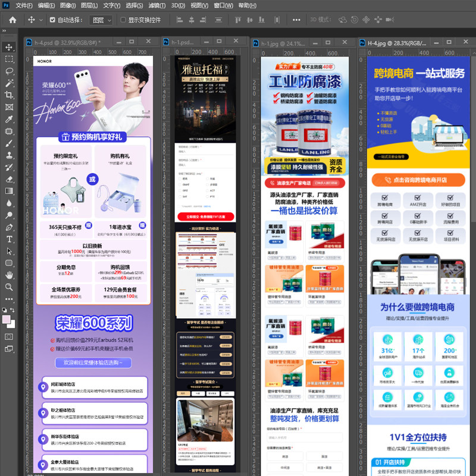476x476 pixels.
Task: Select the Rounded Rectangle shape tool
Action: click(x=9, y=263)
